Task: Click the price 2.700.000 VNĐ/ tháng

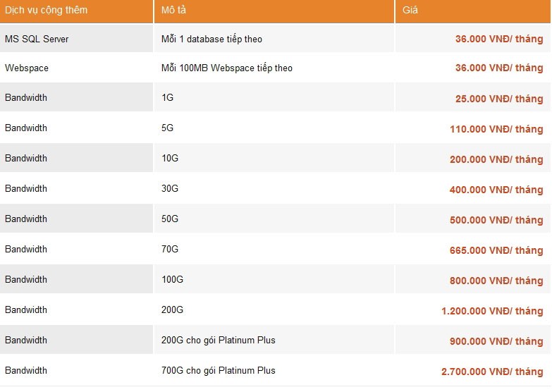Action: 492,372
